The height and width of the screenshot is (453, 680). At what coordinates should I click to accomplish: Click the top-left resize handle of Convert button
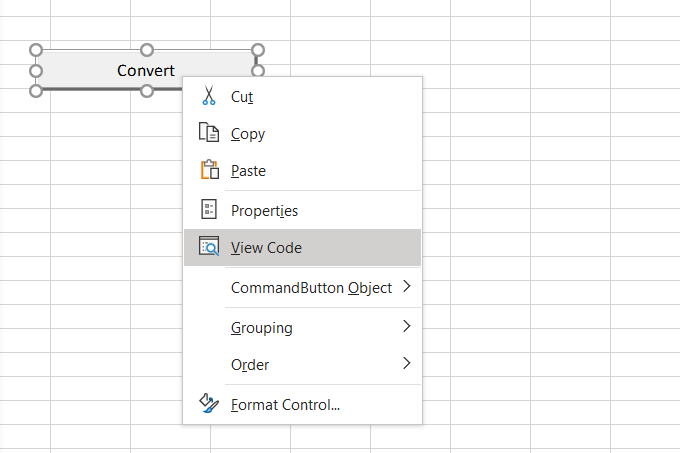coord(36,49)
